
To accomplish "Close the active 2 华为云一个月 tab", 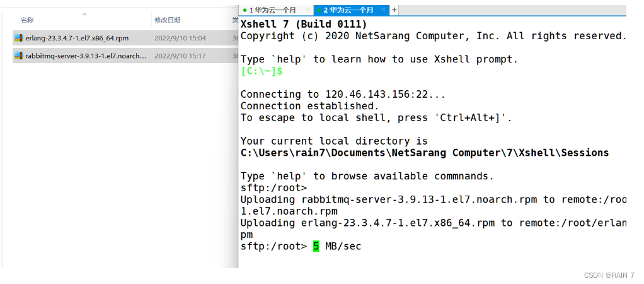I will (383, 9).
